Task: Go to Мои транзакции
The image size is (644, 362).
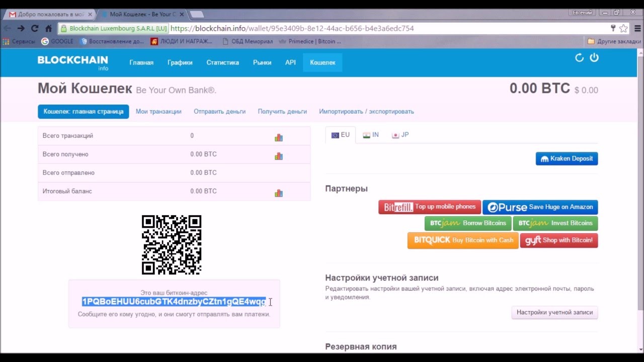Action: tap(158, 112)
